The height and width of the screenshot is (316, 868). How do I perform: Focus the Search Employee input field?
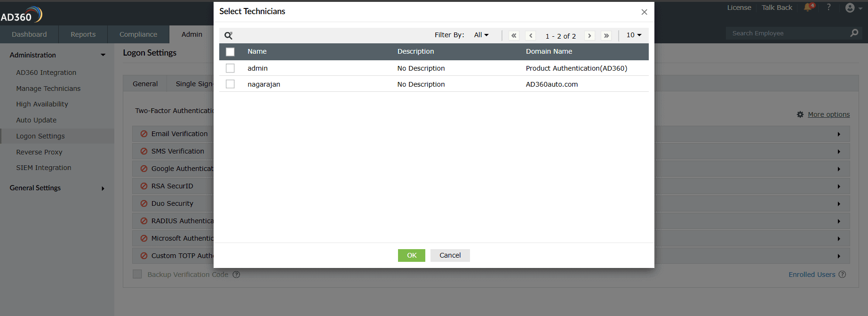pyautogui.click(x=788, y=33)
